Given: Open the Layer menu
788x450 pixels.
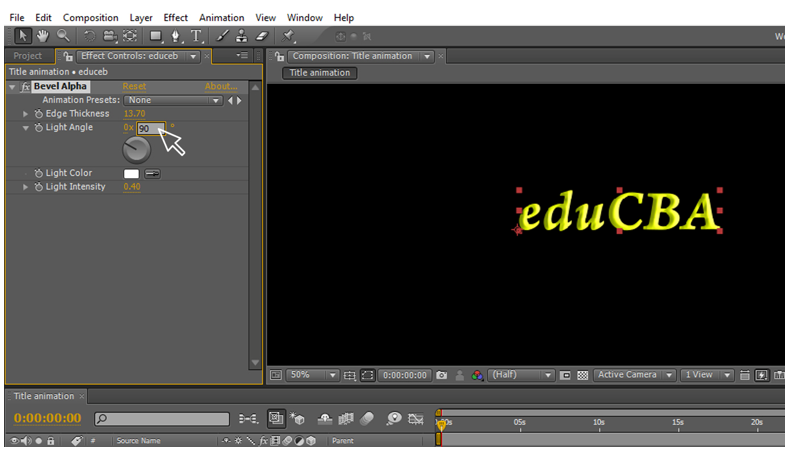Looking at the screenshot, I should click(141, 18).
